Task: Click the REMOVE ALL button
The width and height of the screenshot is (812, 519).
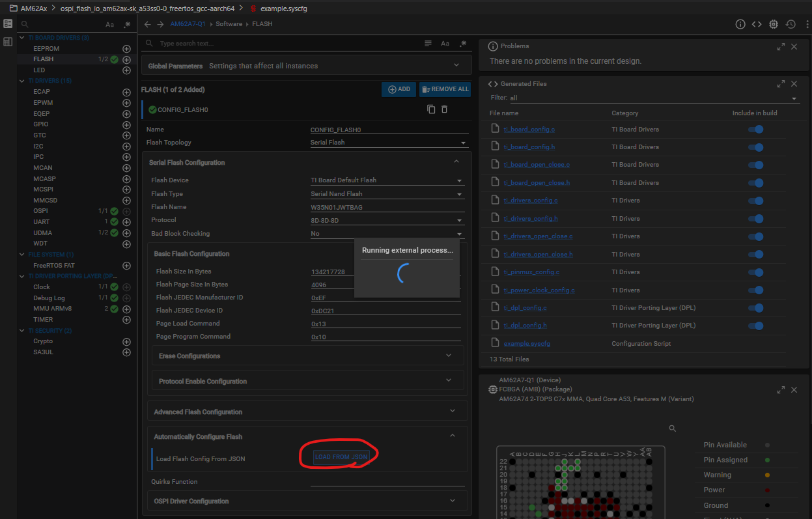Action: [x=445, y=89]
